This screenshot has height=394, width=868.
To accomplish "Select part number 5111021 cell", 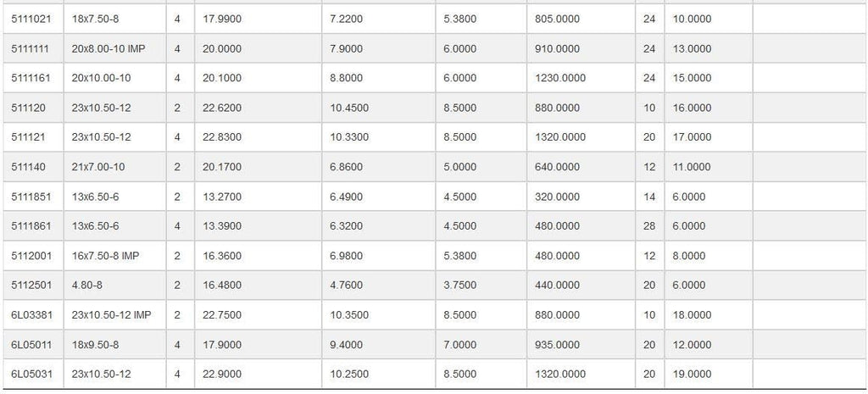I will click(x=33, y=19).
